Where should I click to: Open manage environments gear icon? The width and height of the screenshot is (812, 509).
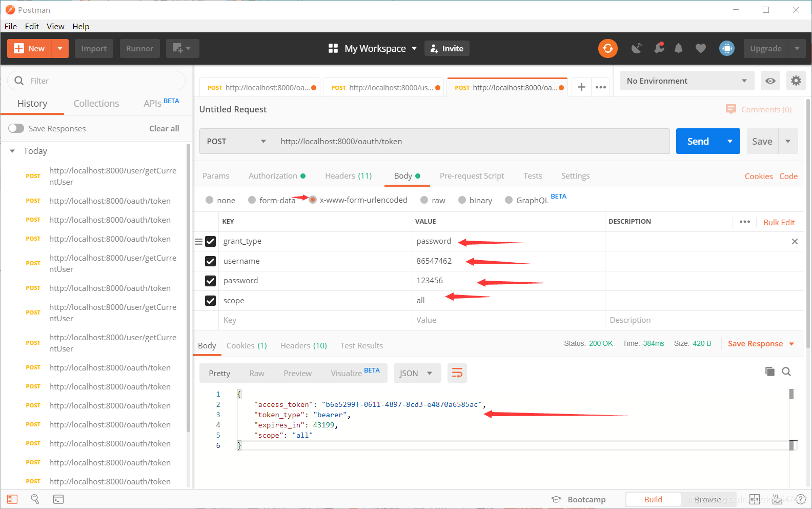point(796,81)
